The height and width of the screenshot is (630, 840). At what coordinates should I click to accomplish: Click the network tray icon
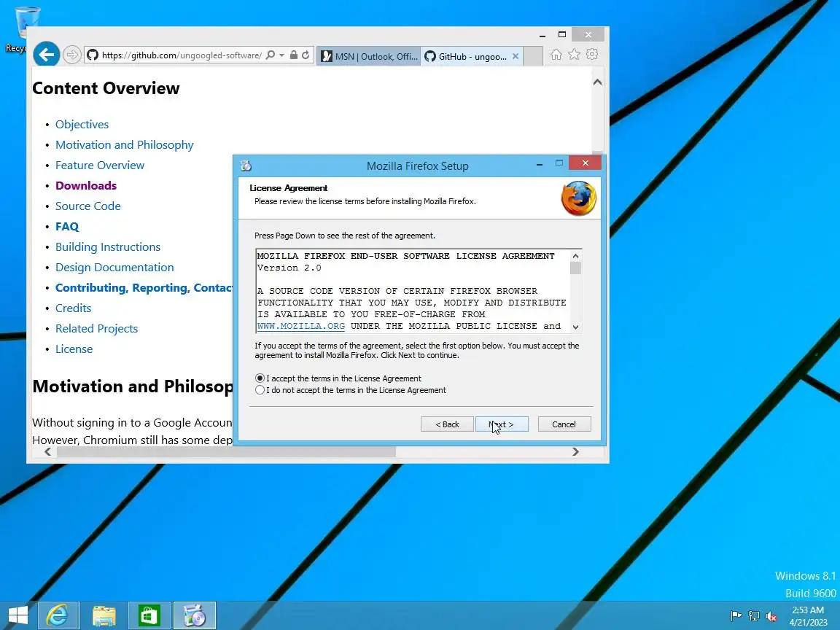(754, 616)
